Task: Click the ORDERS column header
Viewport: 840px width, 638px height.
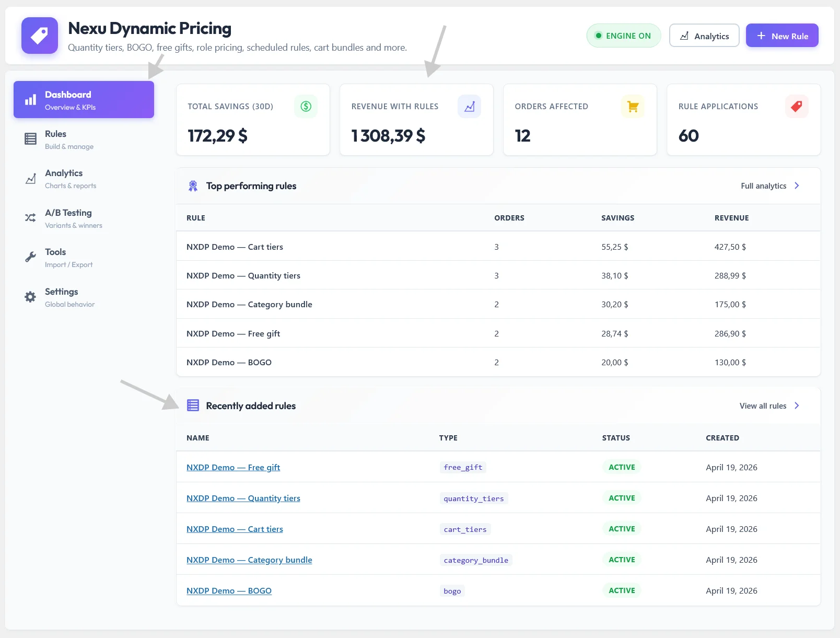Action: point(509,218)
